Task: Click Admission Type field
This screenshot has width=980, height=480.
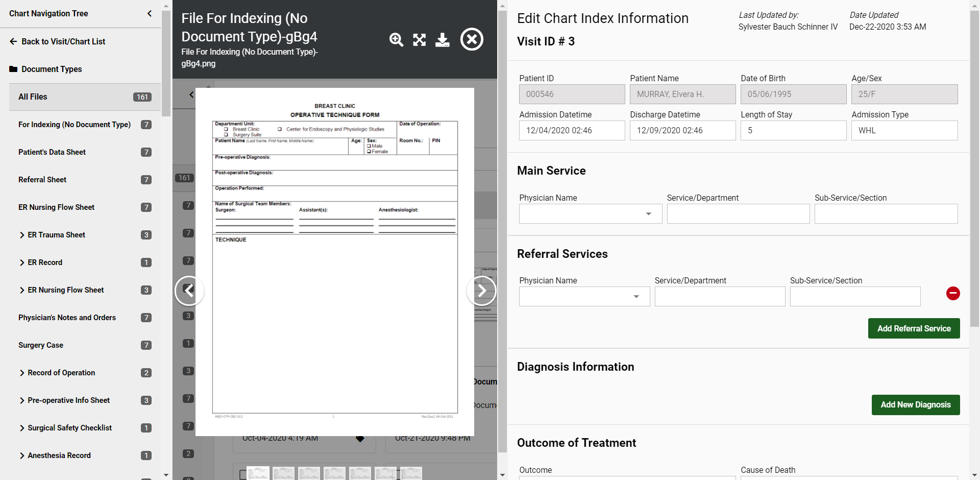Action: [904, 131]
